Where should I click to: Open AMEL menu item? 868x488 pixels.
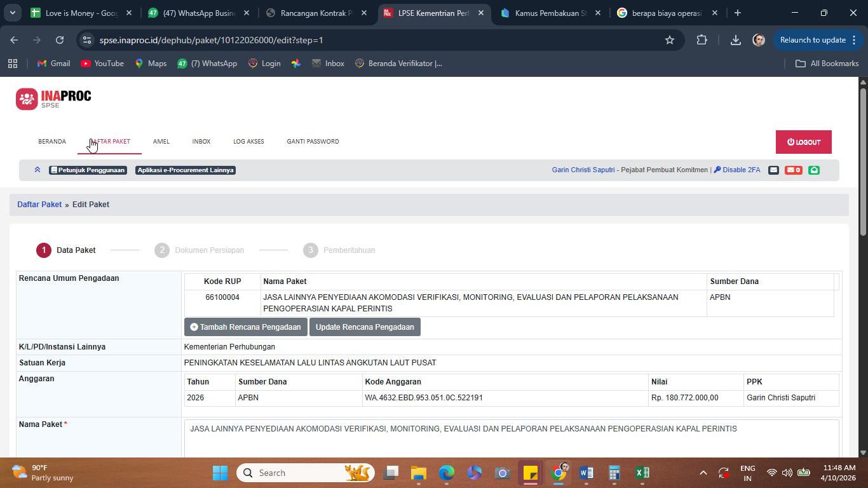161,142
